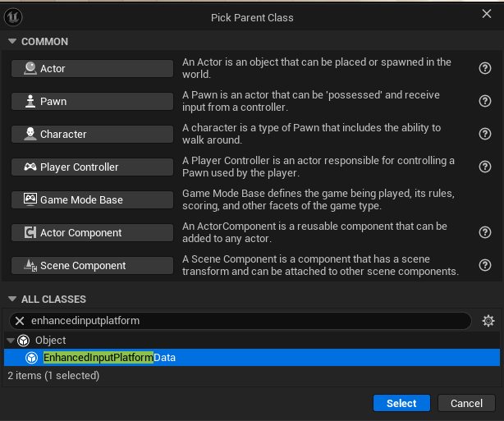Clear the class search text
The height and width of the screenshot is (421, 504).
pos(20,321)
